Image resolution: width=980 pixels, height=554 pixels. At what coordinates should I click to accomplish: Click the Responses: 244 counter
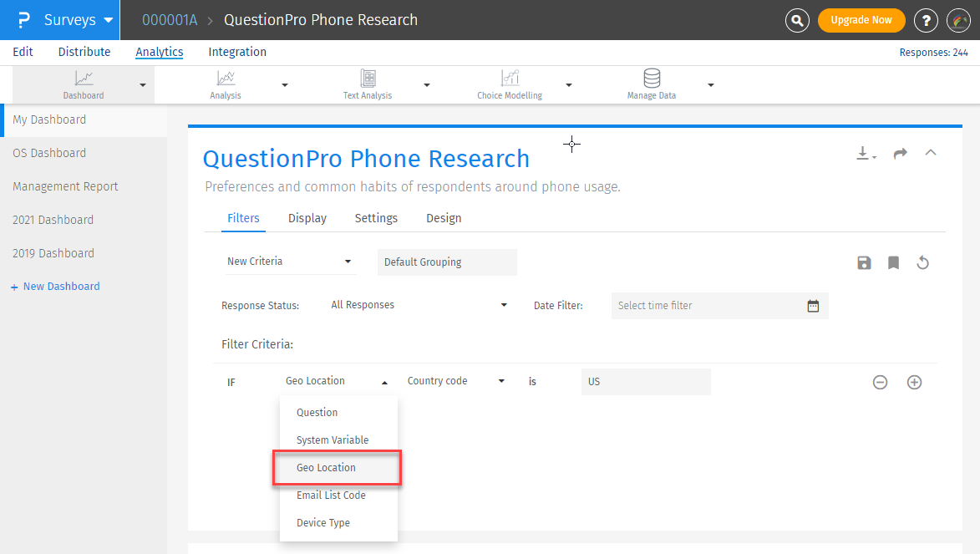pyautogui.click(x=934, y=53)
